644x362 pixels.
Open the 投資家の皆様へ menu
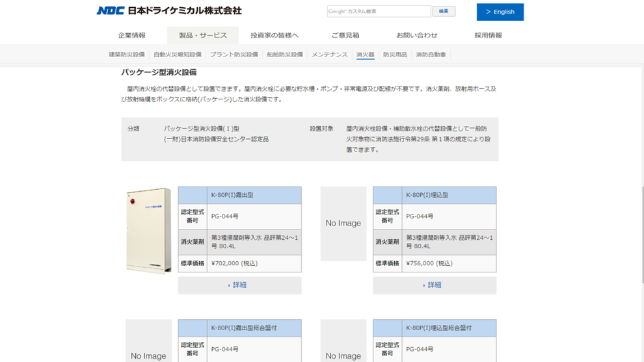[x=275, y=35]
